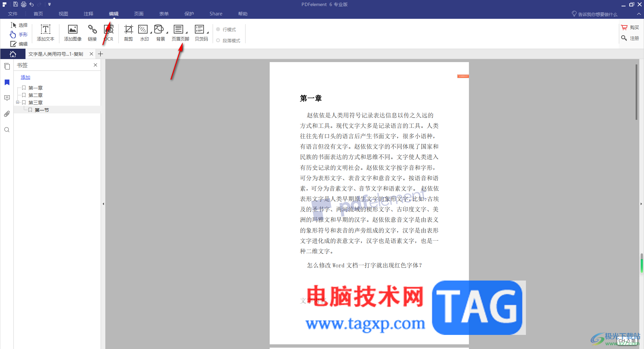Select the 第一节 sub-bookmark
This screenshot has height=349, width=644.
click(42, 110)
